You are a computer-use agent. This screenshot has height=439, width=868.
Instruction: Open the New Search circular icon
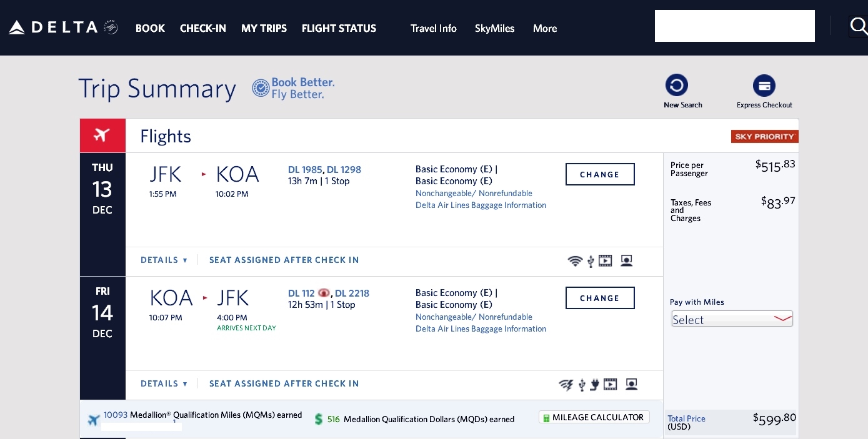click(677, 84)
